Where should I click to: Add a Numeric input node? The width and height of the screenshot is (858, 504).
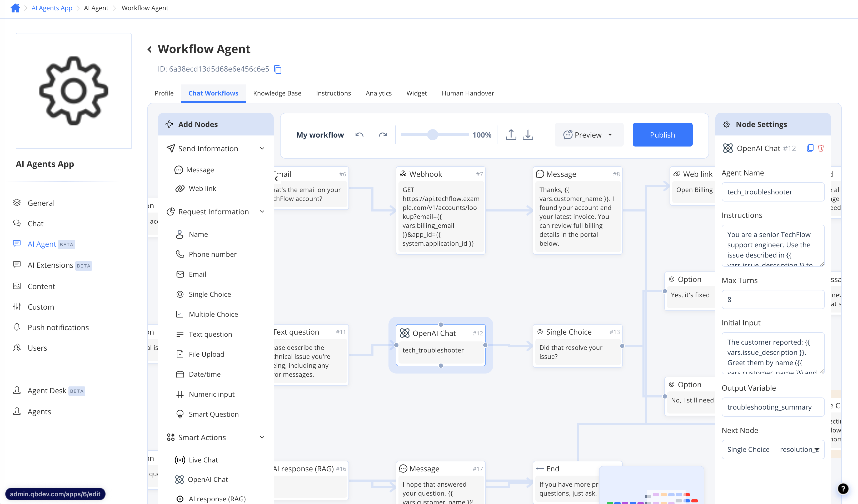[205, 394]
